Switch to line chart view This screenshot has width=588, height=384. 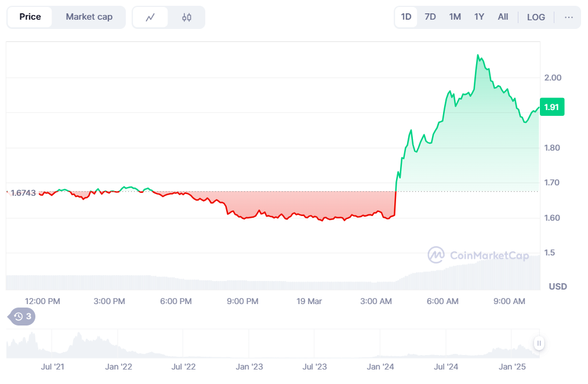tap(150, 17)
